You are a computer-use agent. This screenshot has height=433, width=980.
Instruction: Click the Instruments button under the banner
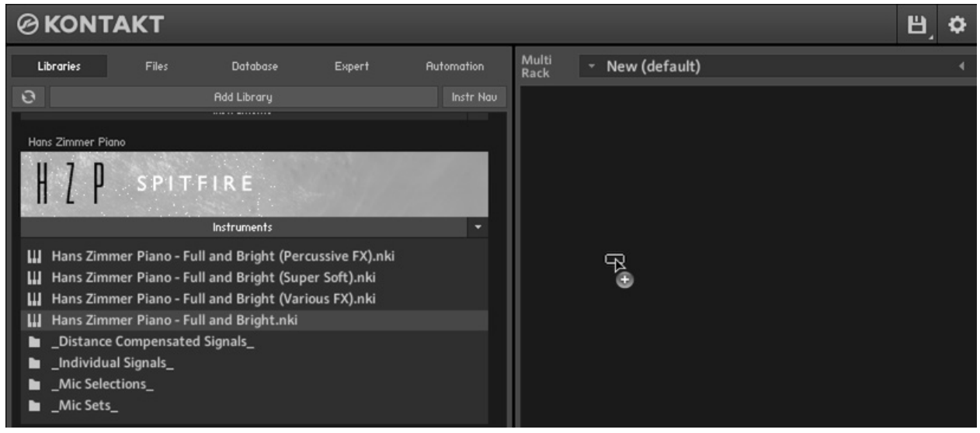[x=243, y=227]
